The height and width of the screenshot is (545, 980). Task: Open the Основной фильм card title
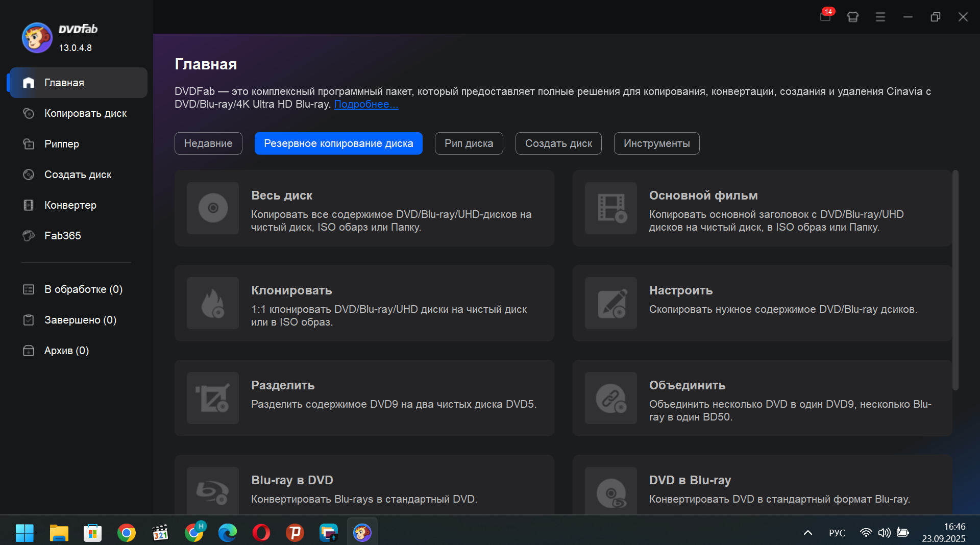tap(703, 195)
